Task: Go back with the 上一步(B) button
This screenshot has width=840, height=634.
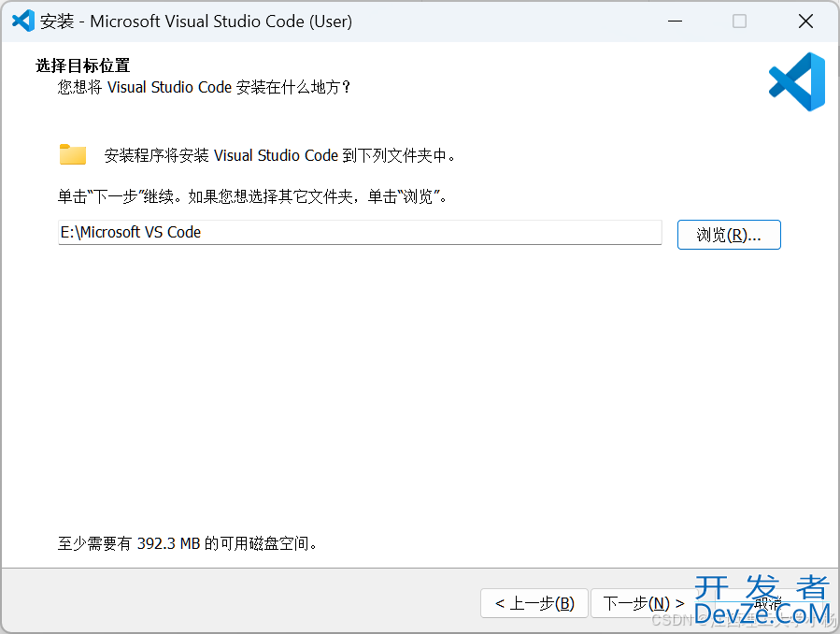Action: pyautogui.click(x=534, y=603)
